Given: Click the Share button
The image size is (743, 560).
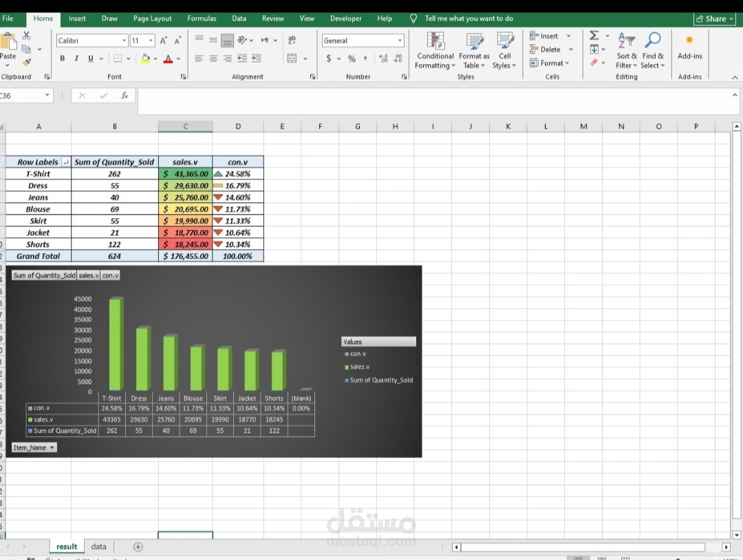Looking at the screenshot, I should (x=715, y=19).
